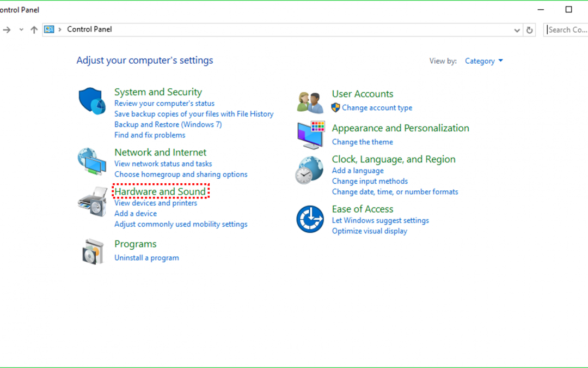
Task: Open User Accounts category
Action: click(x=363, y=94)
